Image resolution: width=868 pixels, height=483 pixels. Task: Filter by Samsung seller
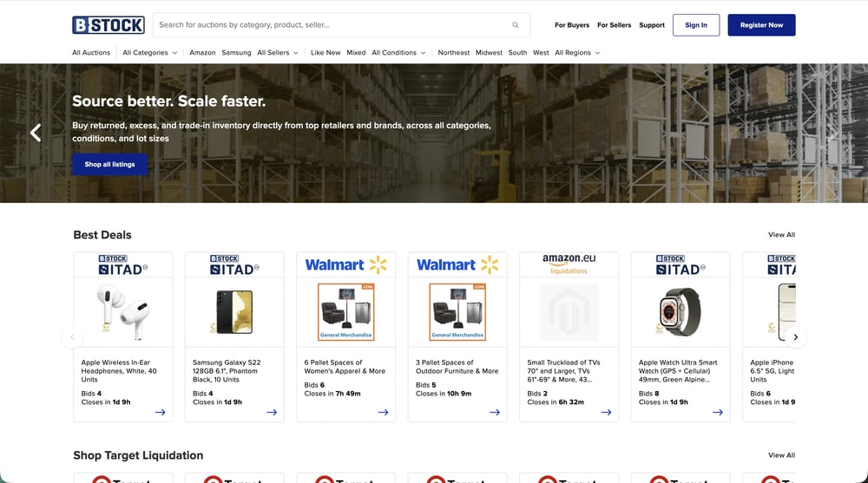236,53
